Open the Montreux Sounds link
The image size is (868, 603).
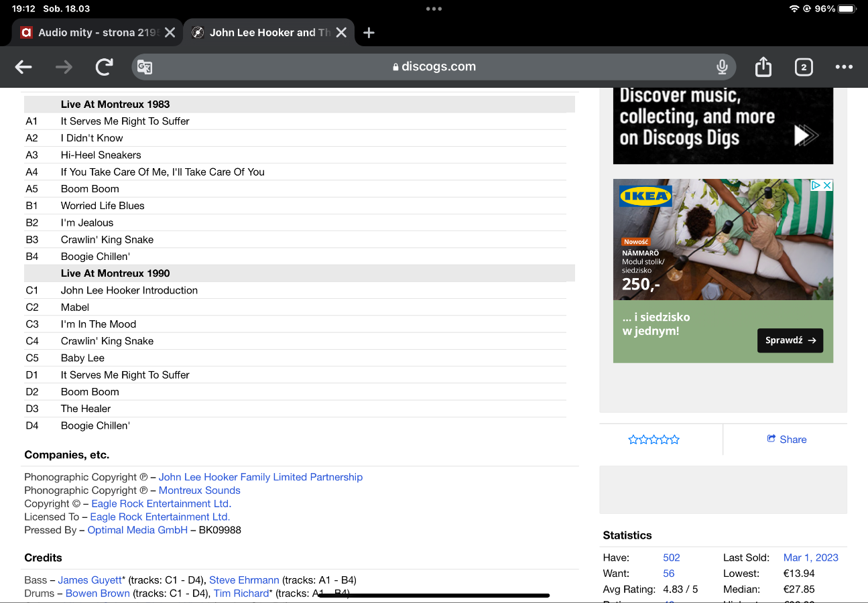click(x=199, y=490)
